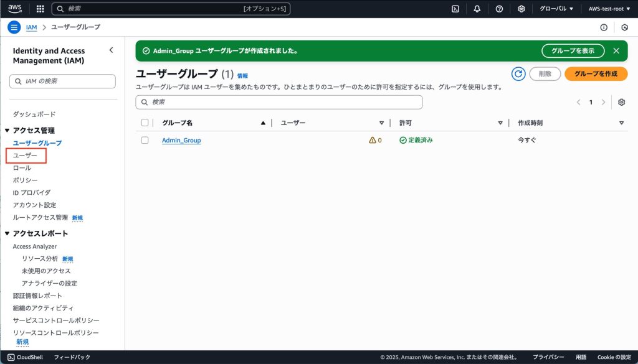This screenshot has height=364, width=638.
Task: Open 組織のアクティビティ in the sidebar
Action: click(43, 308)
